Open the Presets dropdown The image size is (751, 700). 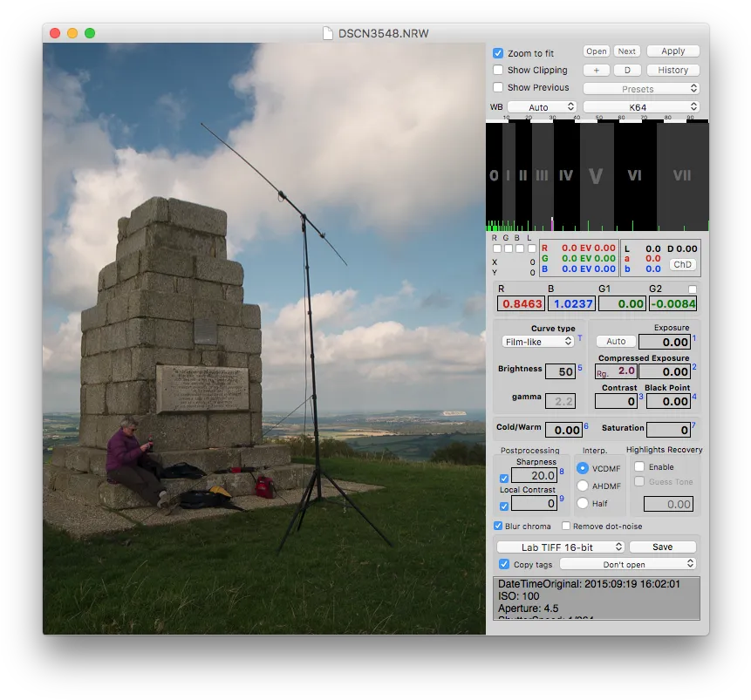641,89
